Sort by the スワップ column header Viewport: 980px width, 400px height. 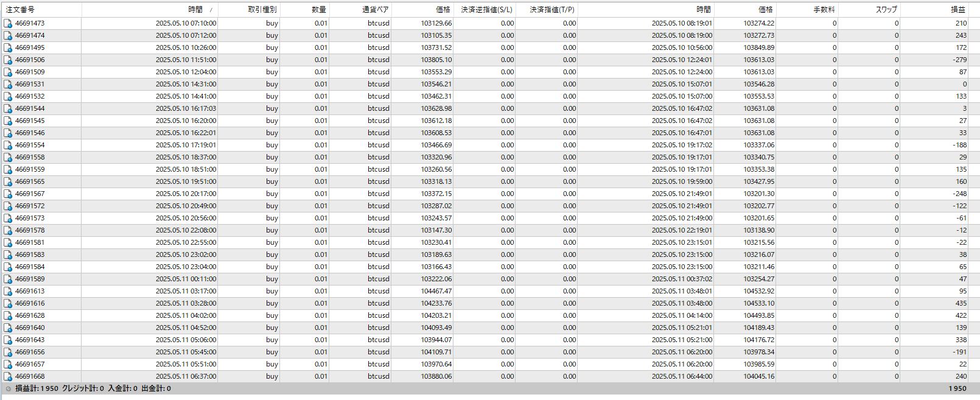coord(886,10)
